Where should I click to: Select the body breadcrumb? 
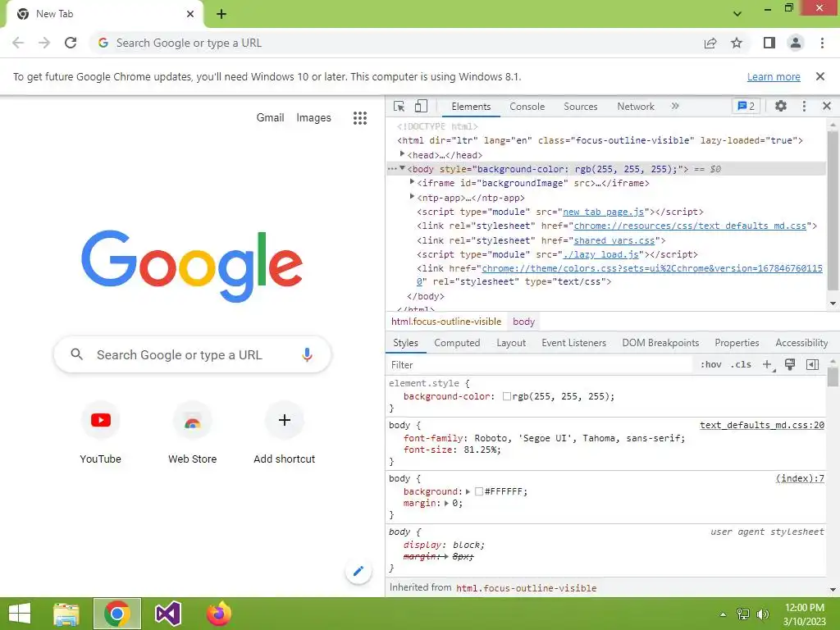[523, 322]
